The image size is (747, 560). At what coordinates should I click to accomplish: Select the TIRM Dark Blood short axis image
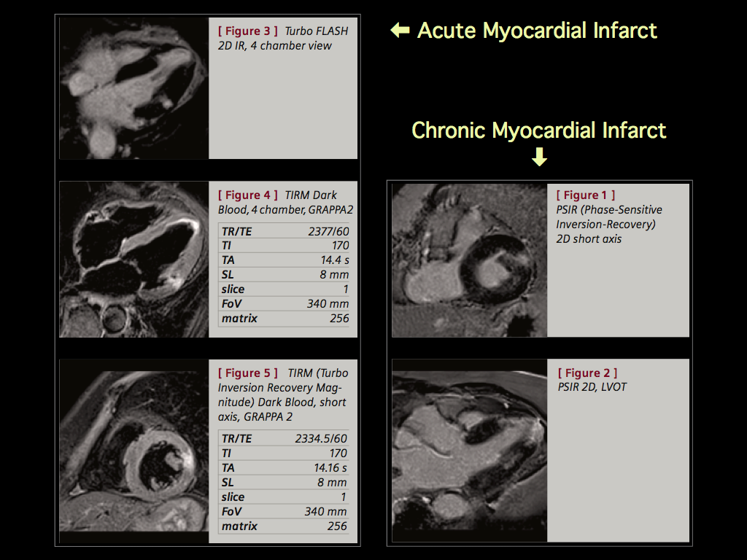133,448
